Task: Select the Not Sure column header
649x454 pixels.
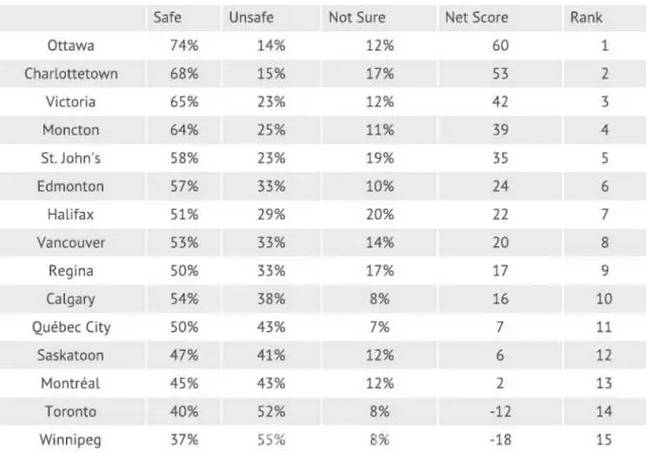Action: click(357, 17)
